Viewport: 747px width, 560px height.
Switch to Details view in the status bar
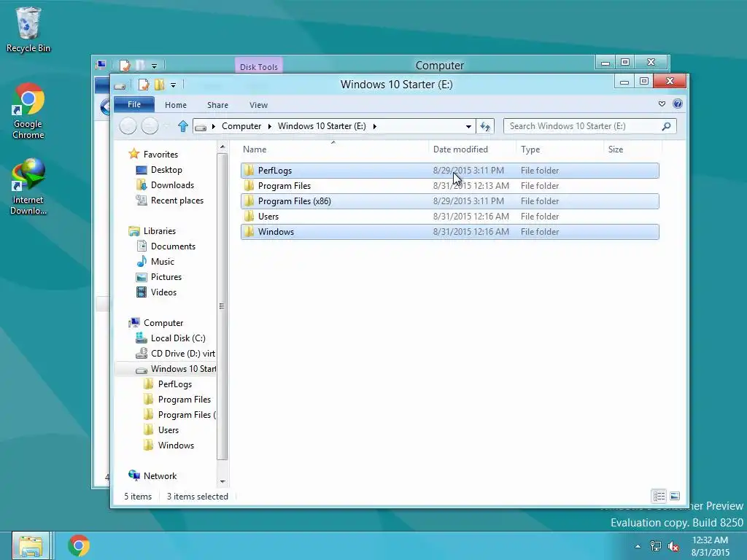659,496
